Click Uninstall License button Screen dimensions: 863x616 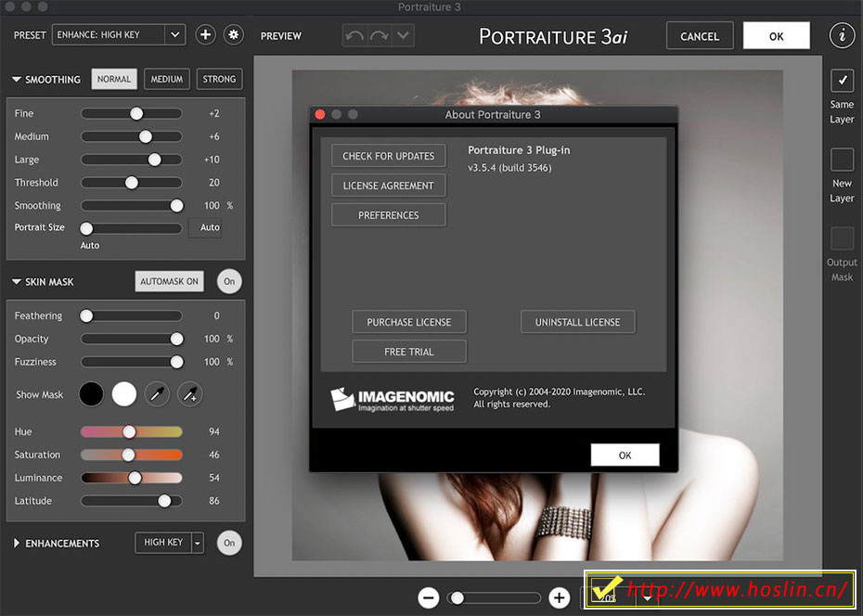[x=578, y=322]
